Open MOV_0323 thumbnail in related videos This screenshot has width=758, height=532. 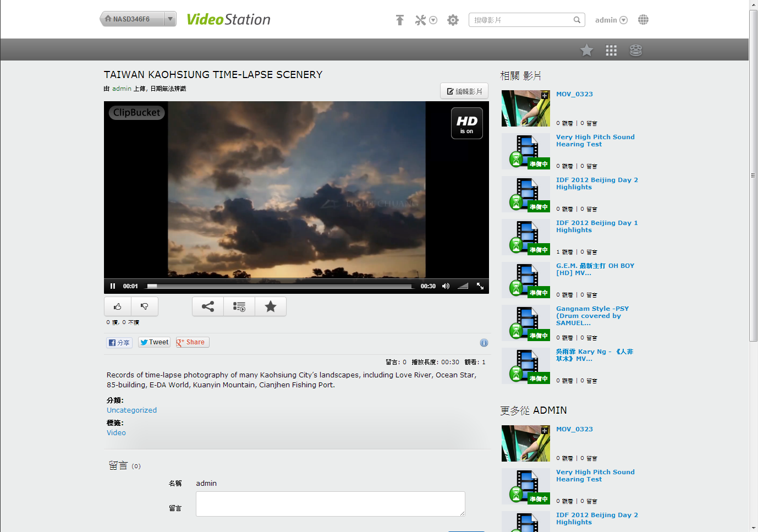[x=526, y=108]
